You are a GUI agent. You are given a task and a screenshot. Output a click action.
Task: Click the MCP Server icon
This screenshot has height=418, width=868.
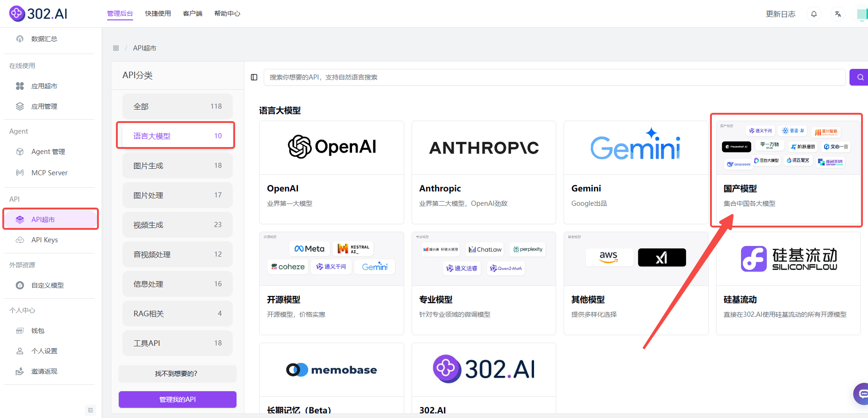click(20, 172)
